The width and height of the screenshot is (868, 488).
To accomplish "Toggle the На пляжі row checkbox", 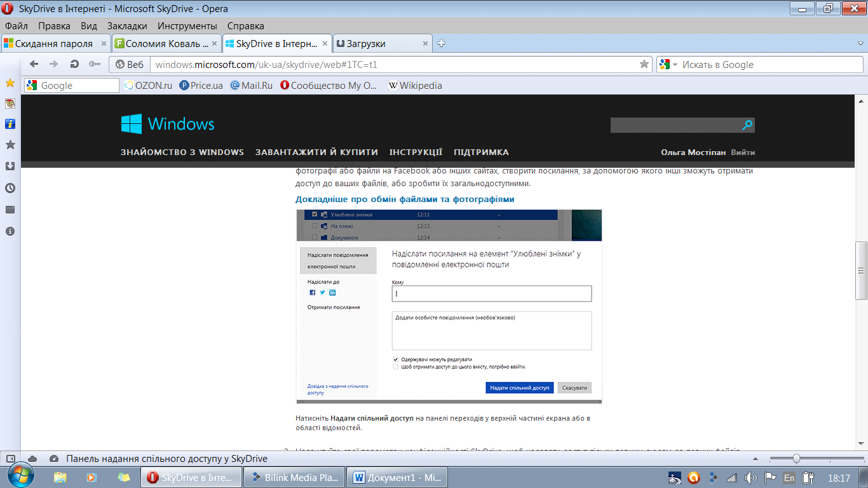I will click(x=314, y=226).
